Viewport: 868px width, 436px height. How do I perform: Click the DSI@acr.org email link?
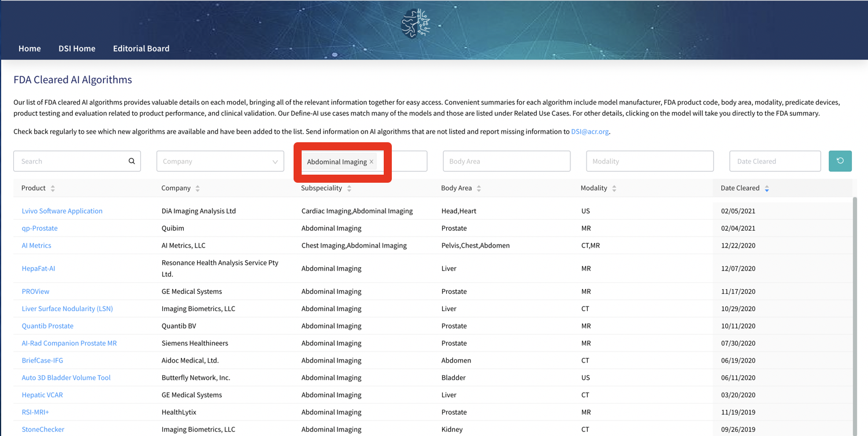(589, 131)
